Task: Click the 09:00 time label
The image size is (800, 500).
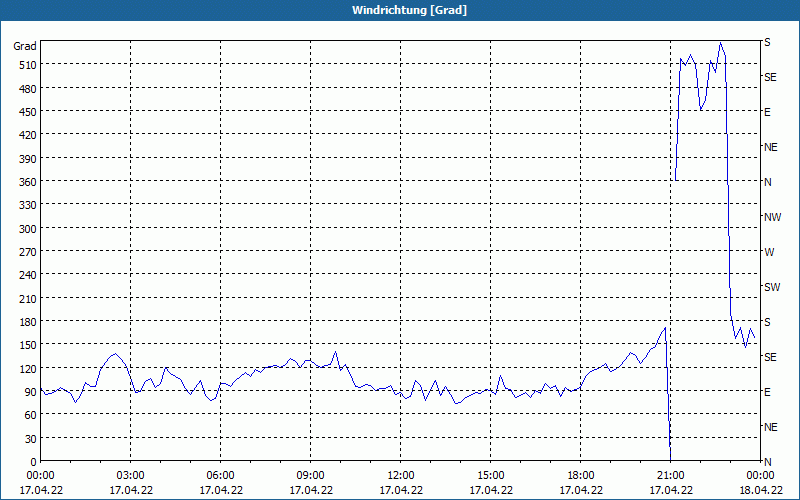Action: (310, 476)
